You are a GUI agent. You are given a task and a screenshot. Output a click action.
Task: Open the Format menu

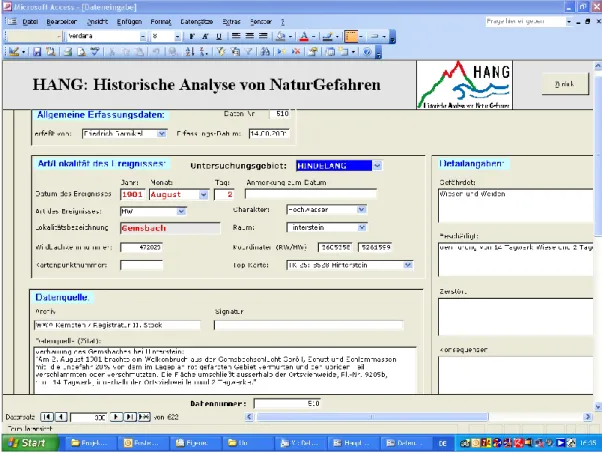[x=161, y=22]
